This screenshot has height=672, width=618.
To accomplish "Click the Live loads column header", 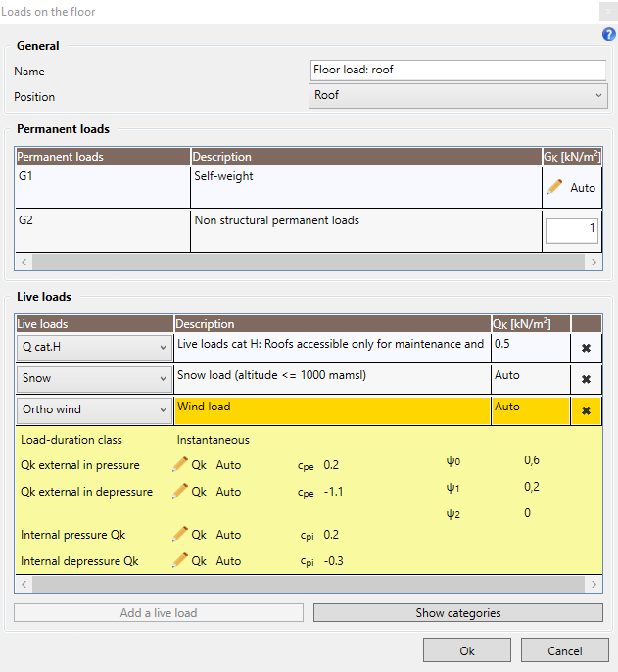I will pos(94,324).
